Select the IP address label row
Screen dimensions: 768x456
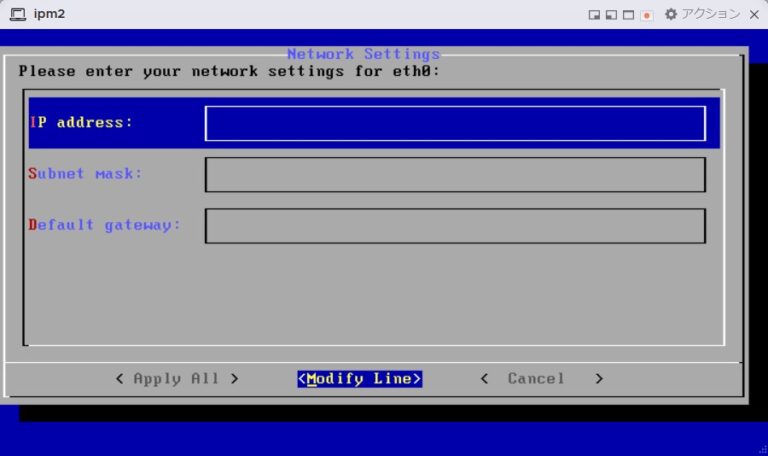pos(81,123)
